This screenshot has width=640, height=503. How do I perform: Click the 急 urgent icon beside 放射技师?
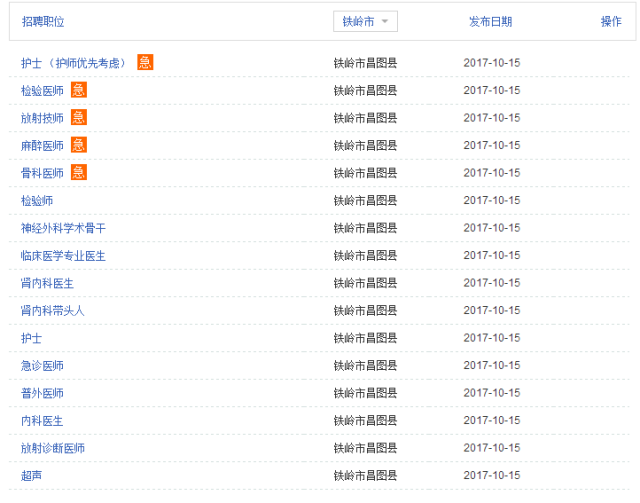[x=79, y=117]
